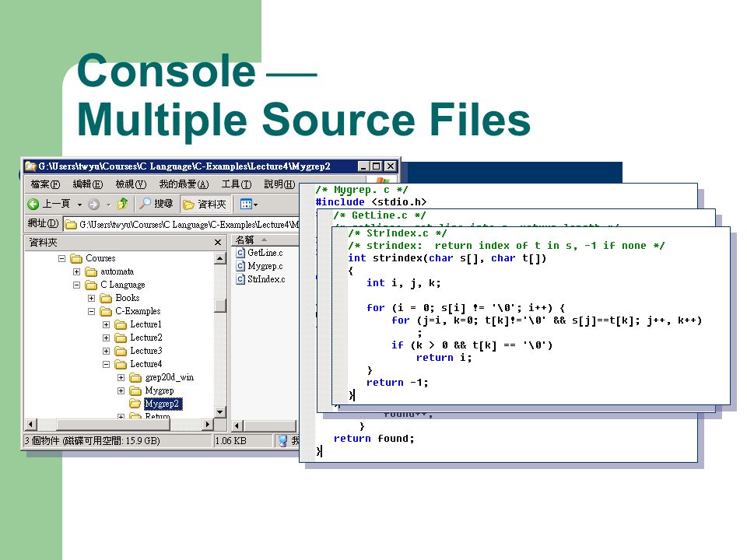
Task: Open the 說明(H) Help menu
Action: [x=279, y=184]
